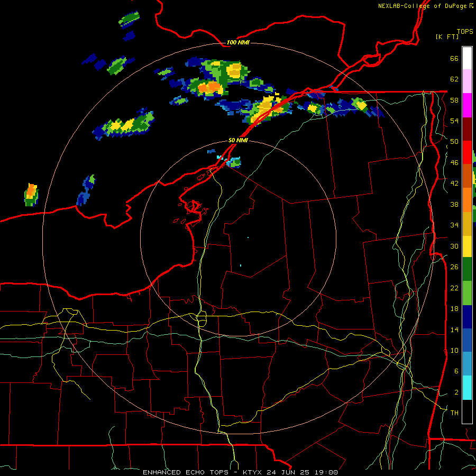Click the 2 value on the legend
This screenshot has width=476, height=476.
456,392
